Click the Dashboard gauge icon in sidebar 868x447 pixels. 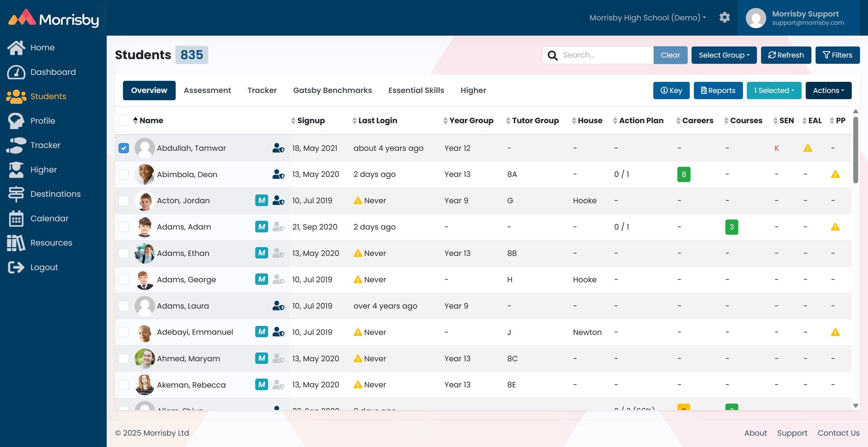point(16,72)
